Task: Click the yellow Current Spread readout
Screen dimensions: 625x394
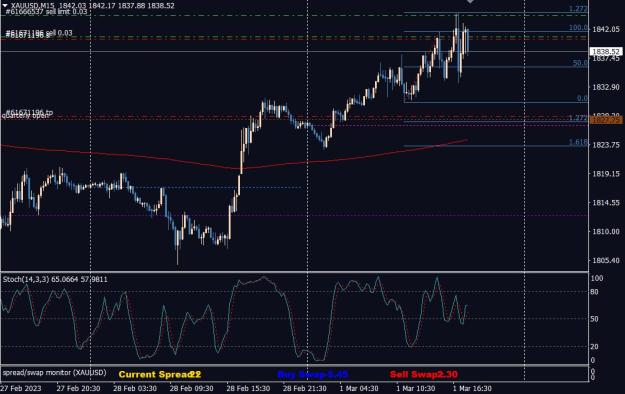Action: [x=160, y=374]
